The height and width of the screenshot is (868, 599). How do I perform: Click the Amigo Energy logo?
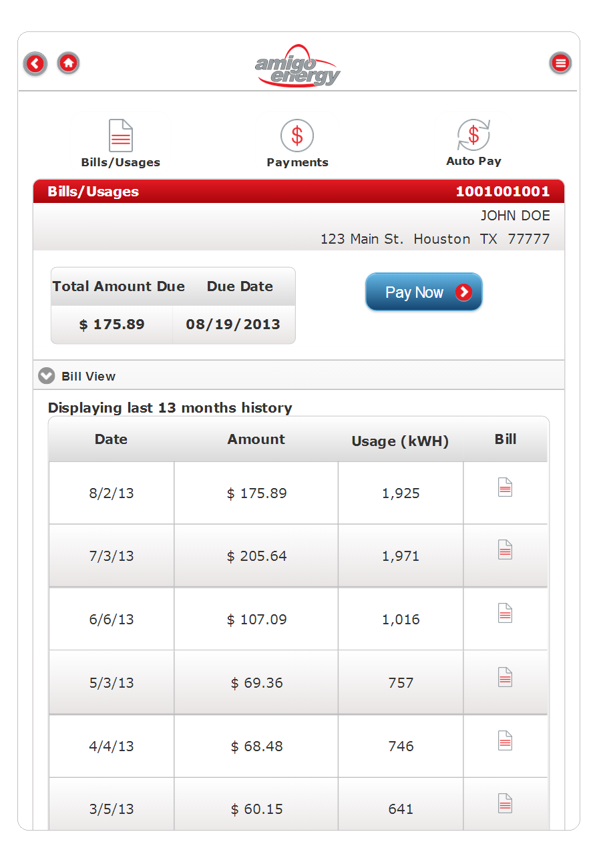(298, 66)
